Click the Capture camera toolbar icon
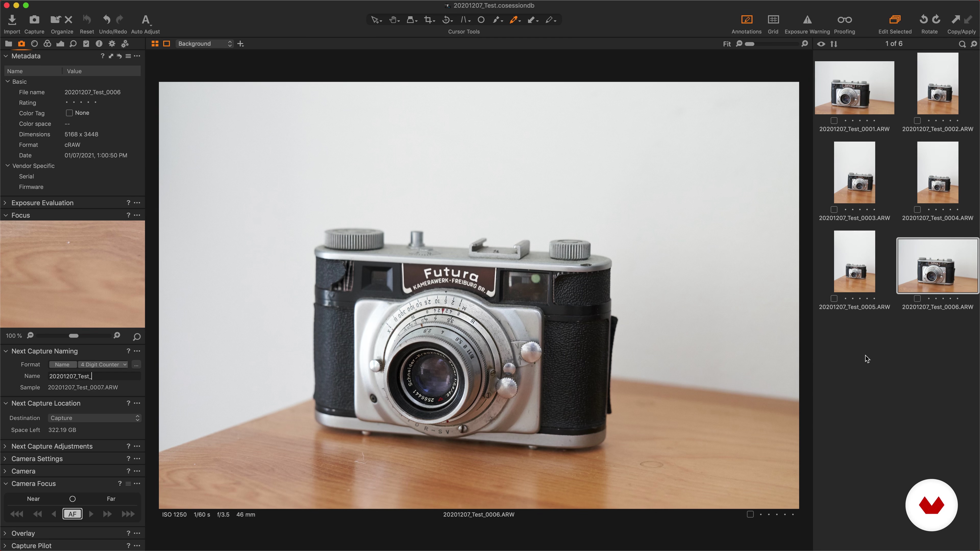This screenshot has height=551, width=980. click(x=34, y=20)
